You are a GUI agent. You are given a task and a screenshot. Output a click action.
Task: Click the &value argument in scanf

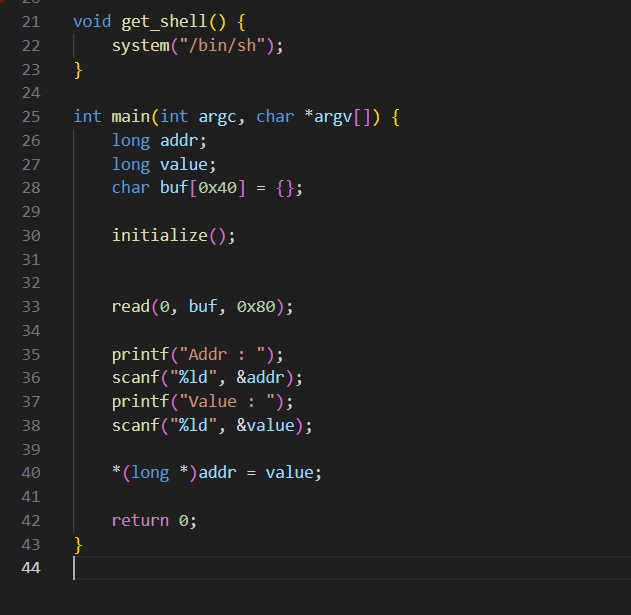265,425
